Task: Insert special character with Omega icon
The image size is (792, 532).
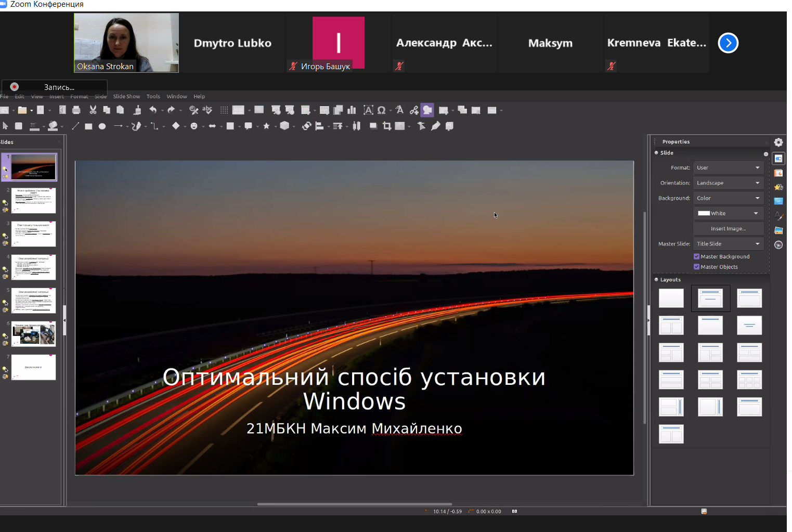Action: 382,110
